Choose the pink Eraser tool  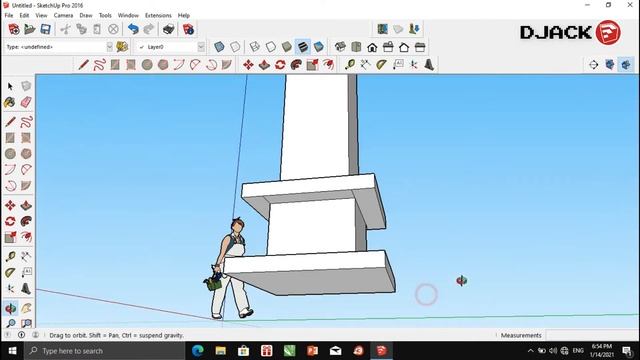coord(26,102)
